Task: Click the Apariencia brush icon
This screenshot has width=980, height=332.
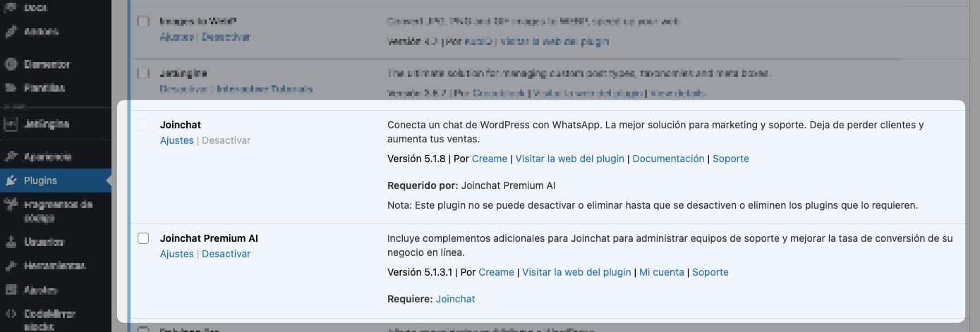Action: (11, 156)
